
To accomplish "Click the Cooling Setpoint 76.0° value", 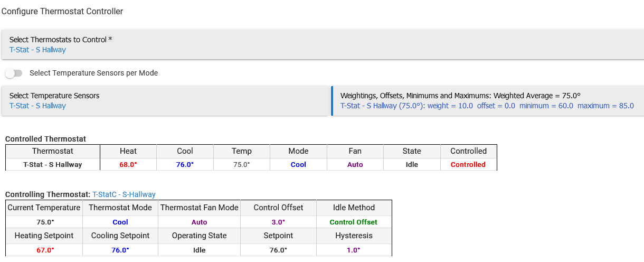I will point(120,250).
